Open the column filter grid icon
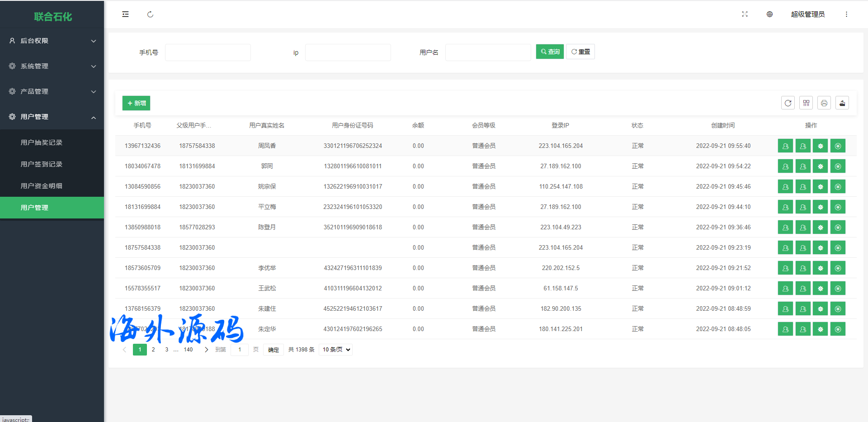The image size is (868, 422). coord(806,103)
